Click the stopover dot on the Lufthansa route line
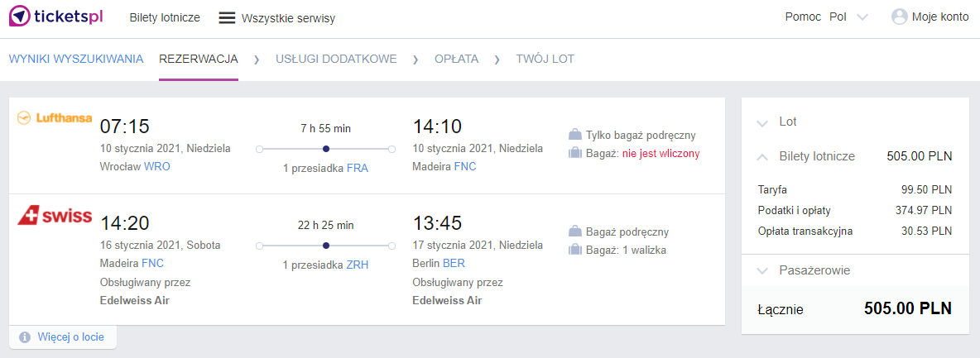This screenshot has height=358, width=980. [x=325, y=149]
